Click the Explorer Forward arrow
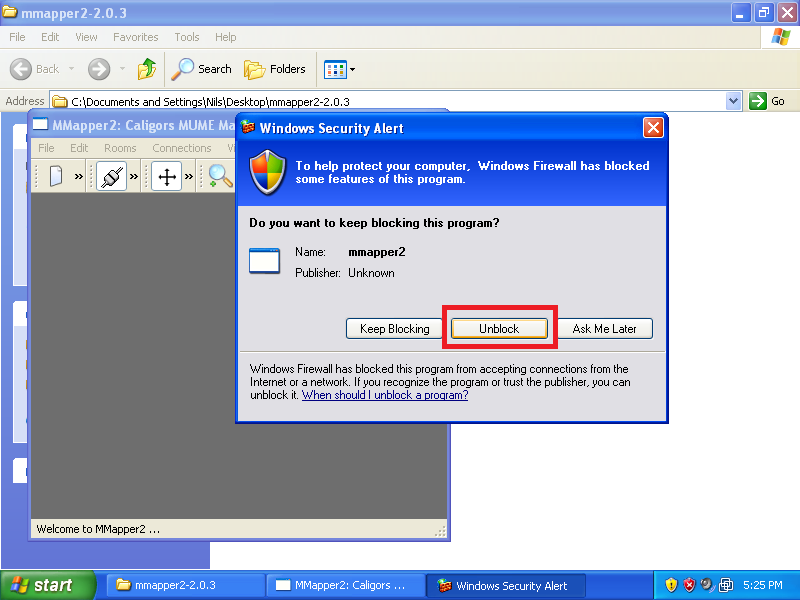The width and height of the screenshot is (800, 600). pyautogui.click(x=99, y=69)
